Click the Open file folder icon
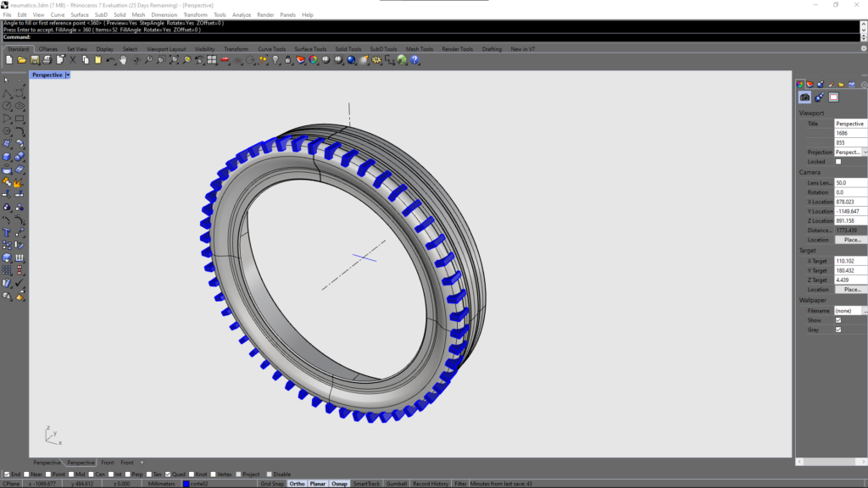The width and height of the screenshot is (868, 488). (x=23, y=59)
